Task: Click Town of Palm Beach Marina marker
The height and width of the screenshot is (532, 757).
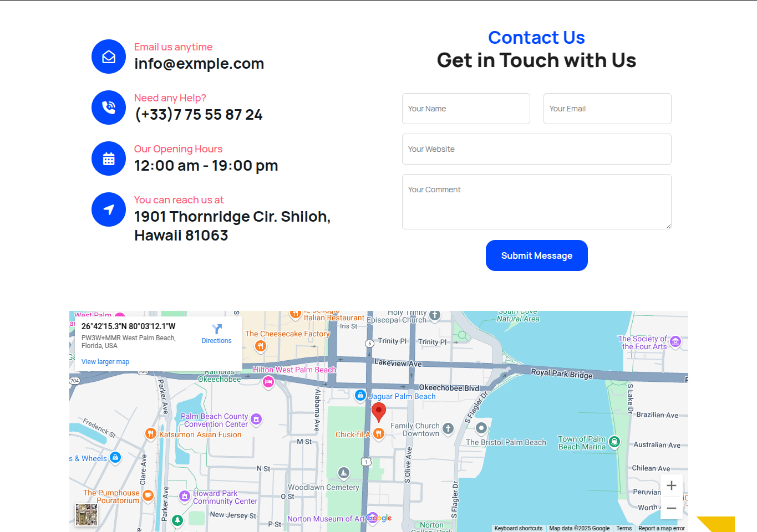Action: (614, 442)
